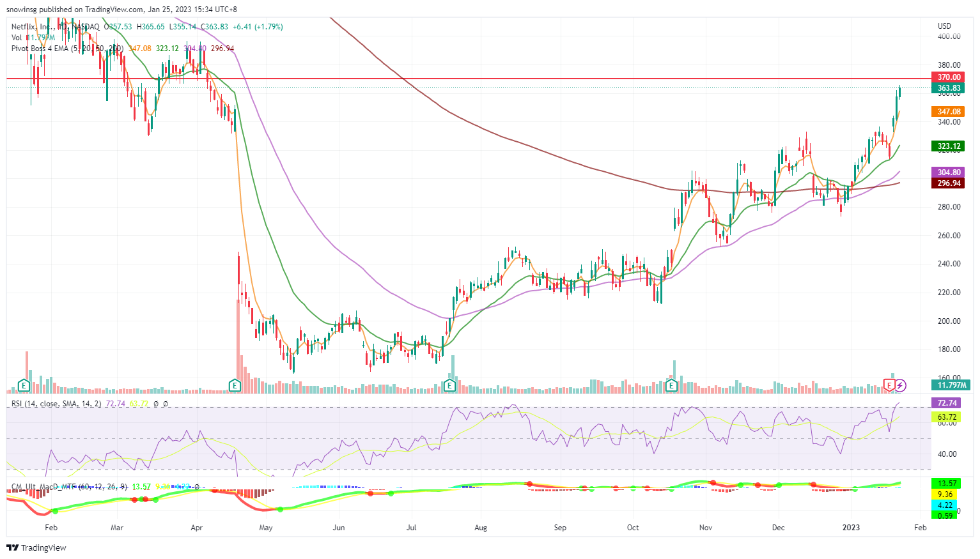The height and width of the screenshot is (559, 980).
Task: Click the red 370.00 price label
Action: [949, 77]
